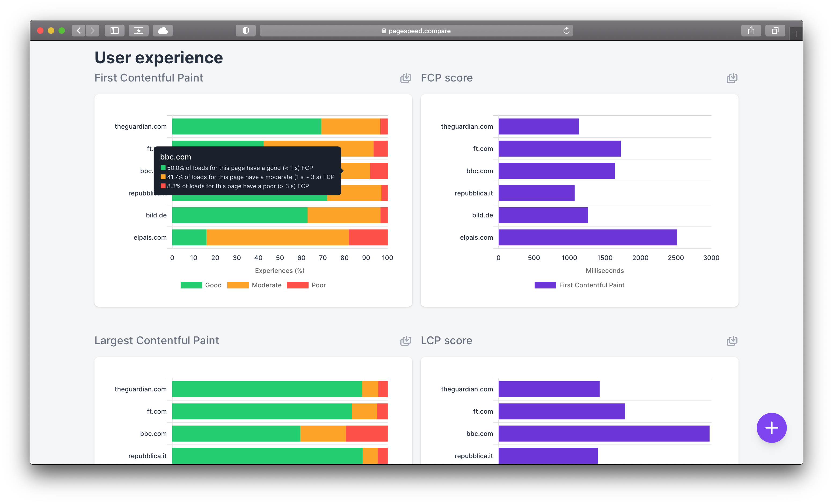Click the bookmarks toolbar icon
The width and height of the screenshot is (833, 504).
tap(138, 30)
